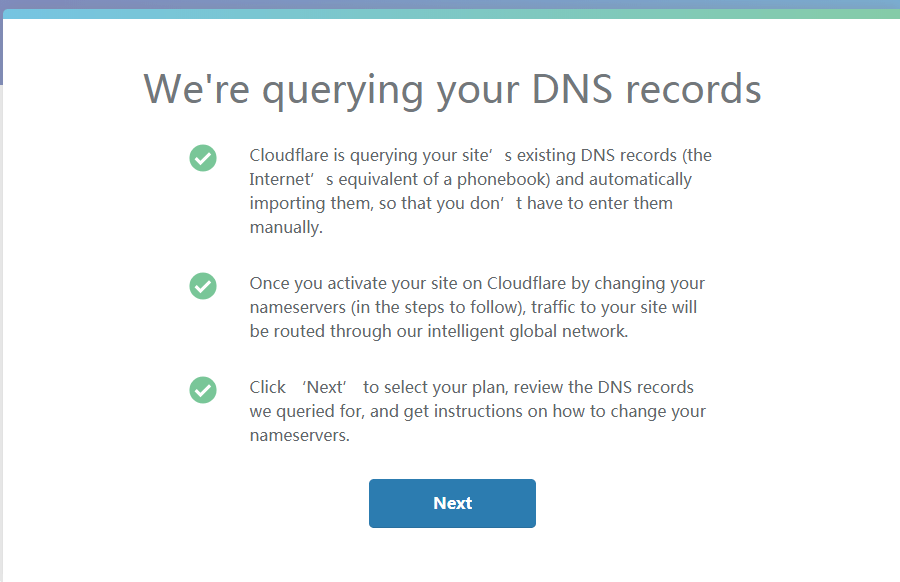The height and width of the screenshot is (582, 900).
Task: Click the checkmark next to "Once you activate"
Action: tap(203, 286)
